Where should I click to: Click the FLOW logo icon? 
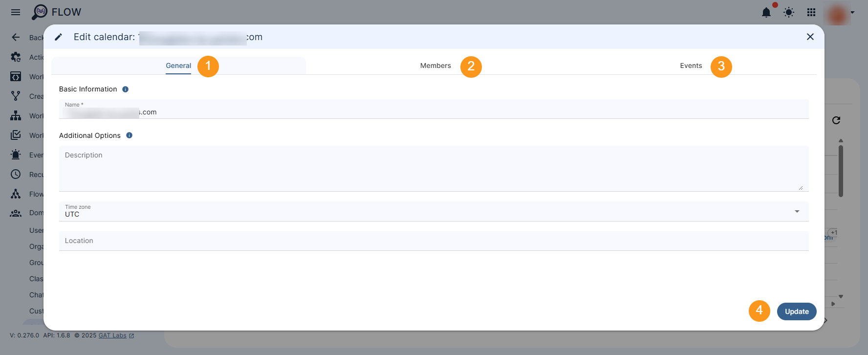[x=40, y=12]
